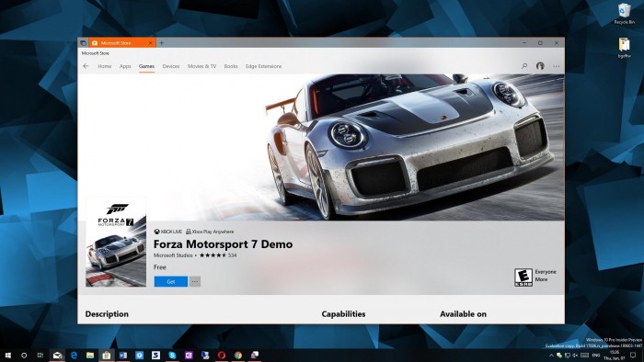This screenshot has width=644, height=362.
Task: Click the Microsoft Store taskbar icon
Action: pos(107,355)
